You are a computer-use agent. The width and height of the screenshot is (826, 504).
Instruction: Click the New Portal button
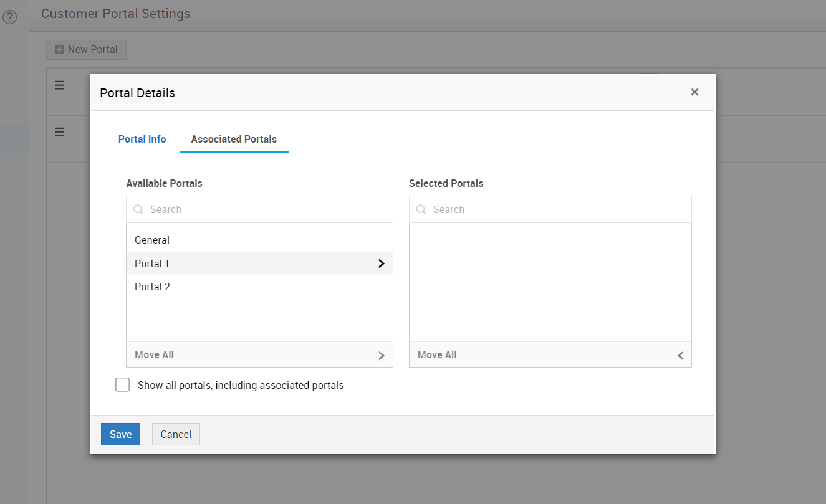86,50
